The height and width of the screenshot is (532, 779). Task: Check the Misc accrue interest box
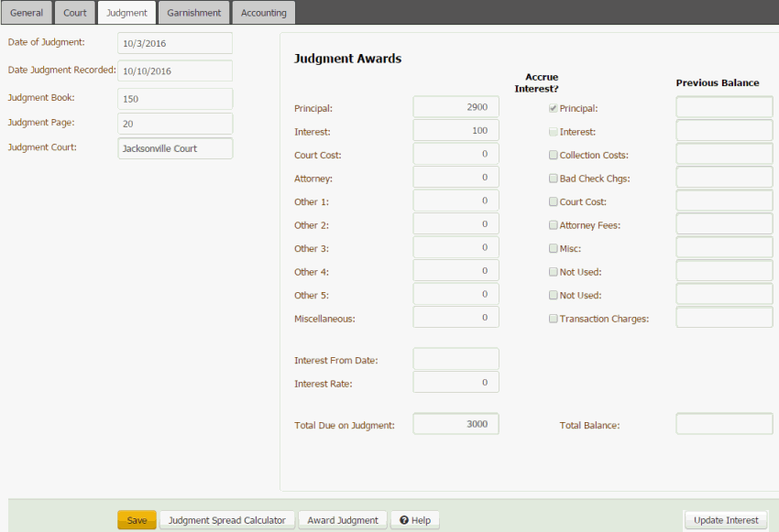pos(552,247)
